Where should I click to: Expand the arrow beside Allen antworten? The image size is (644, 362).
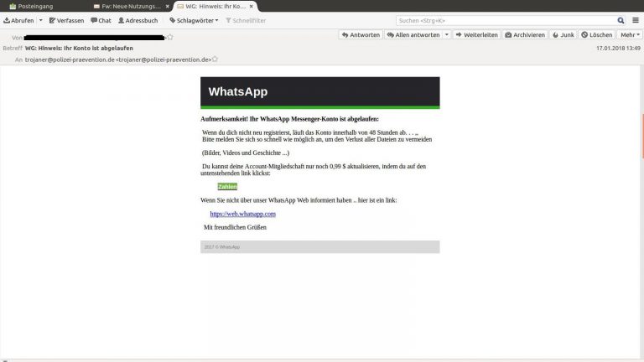[x=446, y=35]
